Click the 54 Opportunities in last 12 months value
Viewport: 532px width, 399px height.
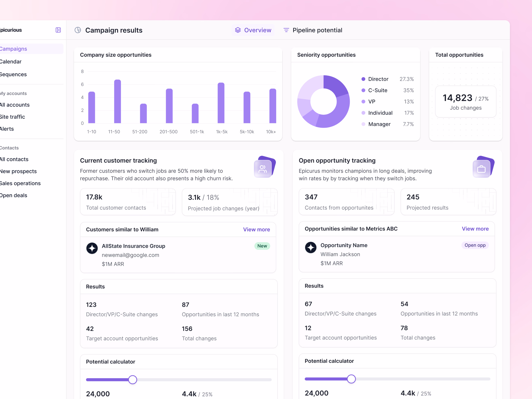coord(404,304)
